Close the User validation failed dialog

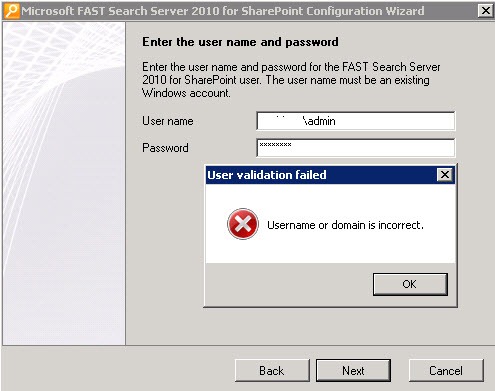[445, 175]
